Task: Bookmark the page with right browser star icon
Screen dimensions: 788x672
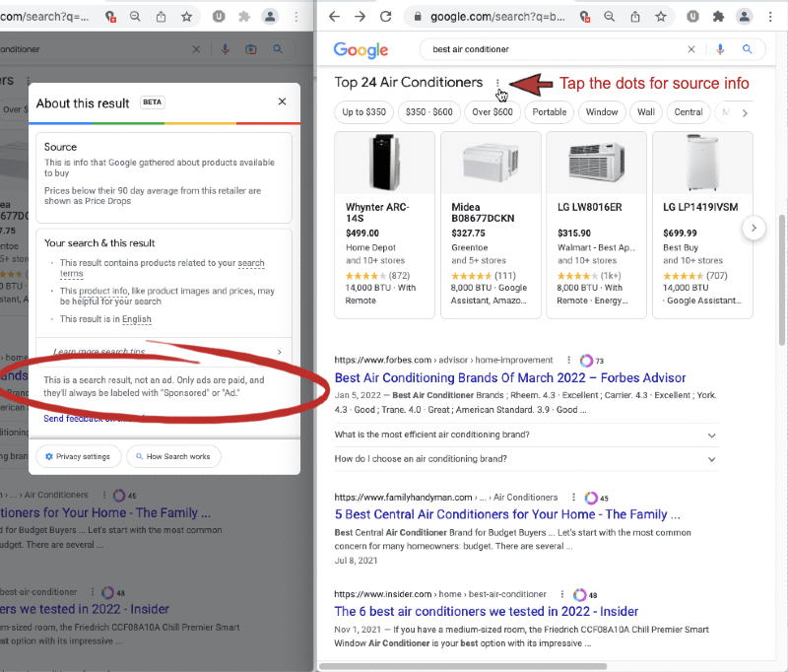Action: click(661, 17)
